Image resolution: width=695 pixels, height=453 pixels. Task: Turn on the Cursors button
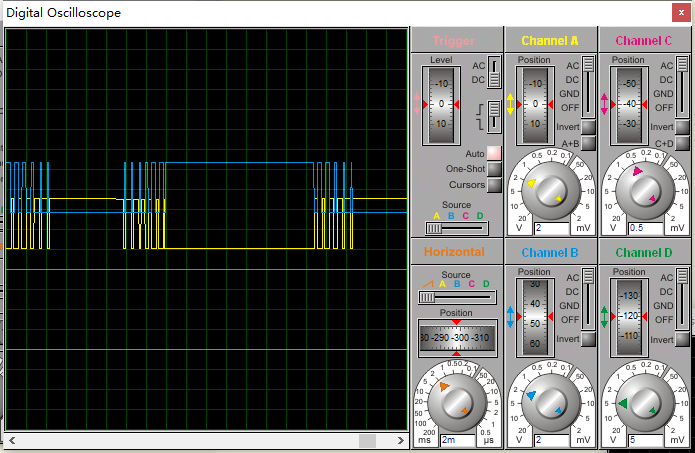(494, 185)
